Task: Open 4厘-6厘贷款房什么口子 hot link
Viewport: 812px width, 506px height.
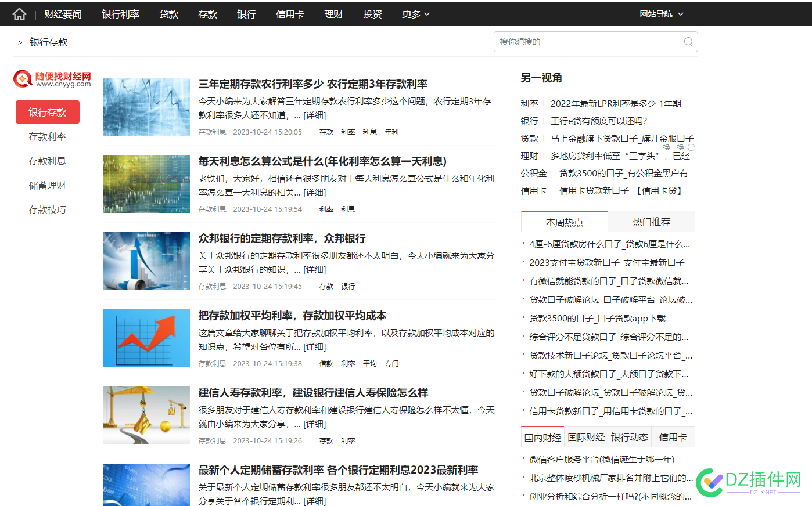Action: [x=610, y=244]
